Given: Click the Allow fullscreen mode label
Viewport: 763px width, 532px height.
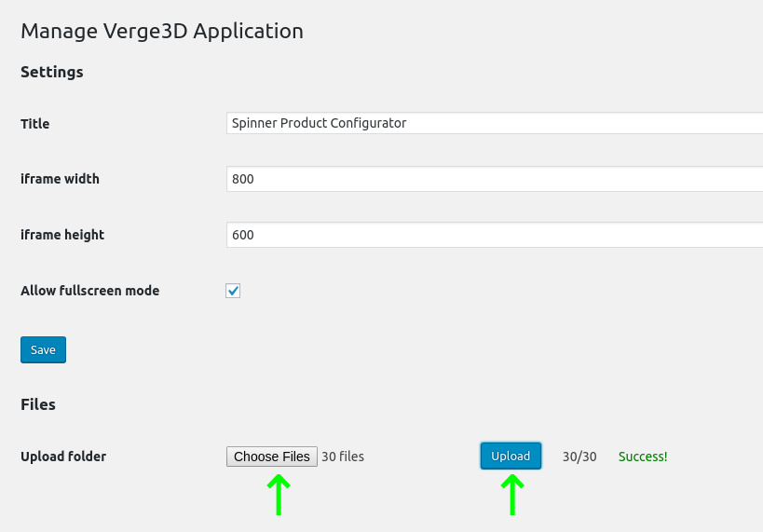Looking at the screenshot, I should tap(90, 291).
